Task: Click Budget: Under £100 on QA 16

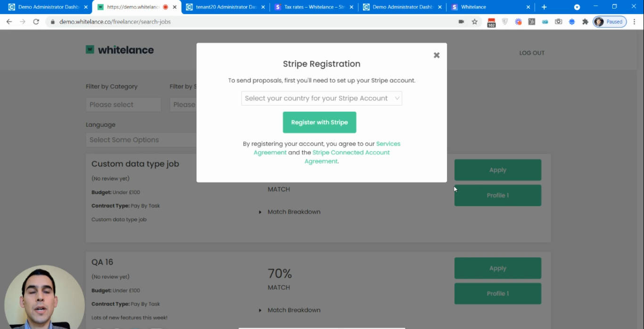Action: pos(116,290)
